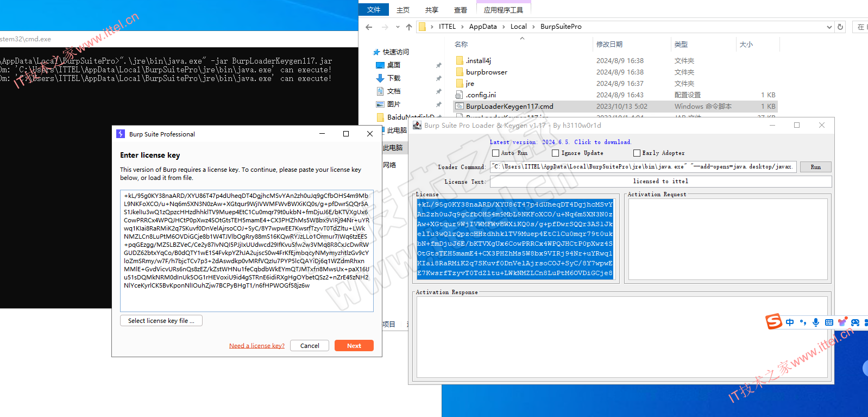Viewport: 868px width, 417px height.
Task: Go forward in File Explorer
Action: (385, 27)
